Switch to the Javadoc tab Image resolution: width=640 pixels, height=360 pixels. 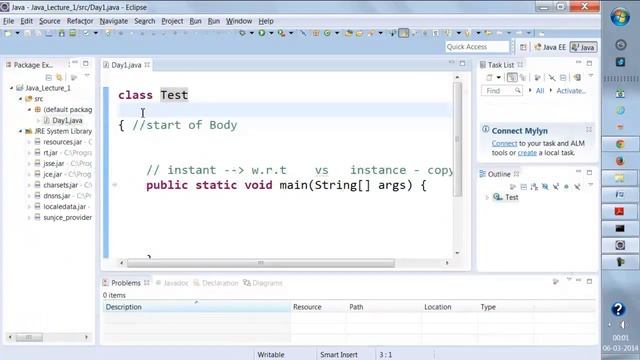click(172, 283)
